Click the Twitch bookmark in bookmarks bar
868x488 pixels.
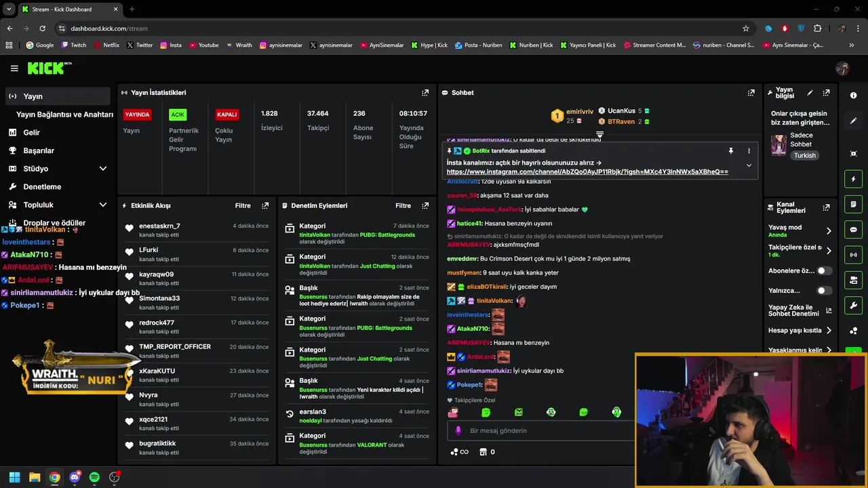click(x=74, y=45)
